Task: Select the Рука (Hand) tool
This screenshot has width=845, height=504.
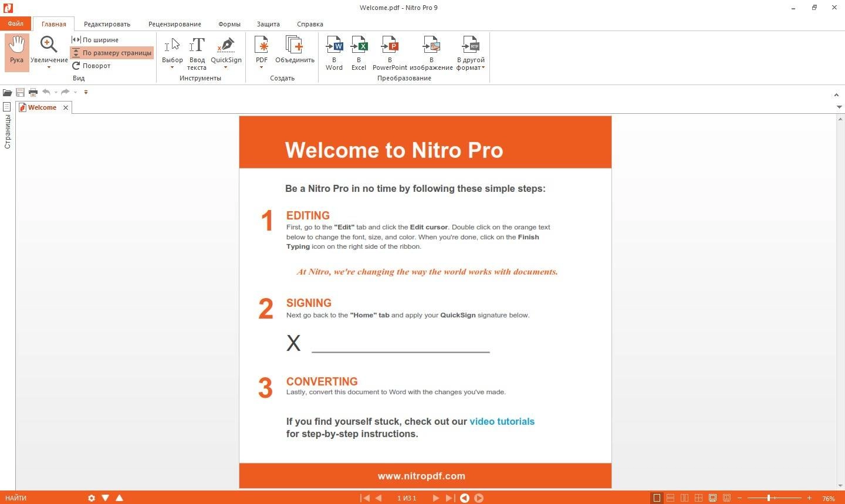Action: point(16,52)
